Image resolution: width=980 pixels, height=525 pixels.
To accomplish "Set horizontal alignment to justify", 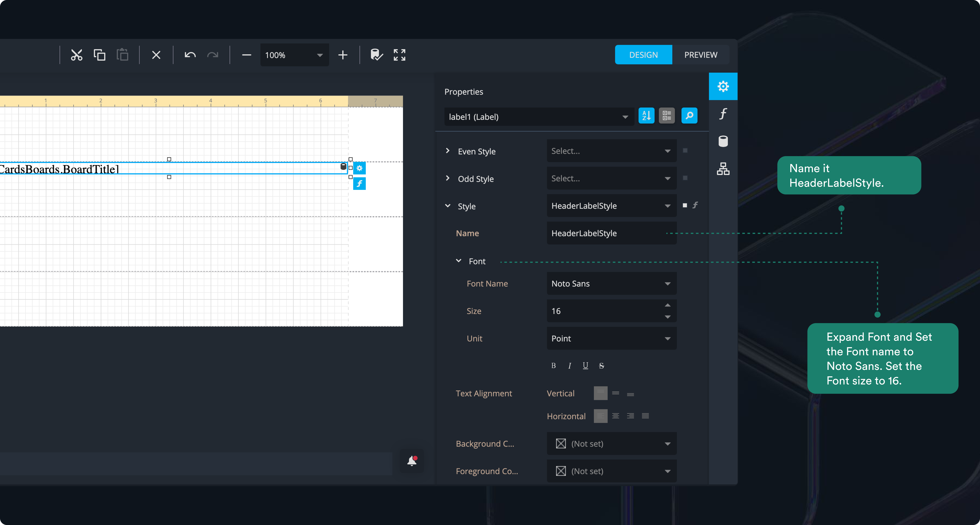I will (645, 416).
